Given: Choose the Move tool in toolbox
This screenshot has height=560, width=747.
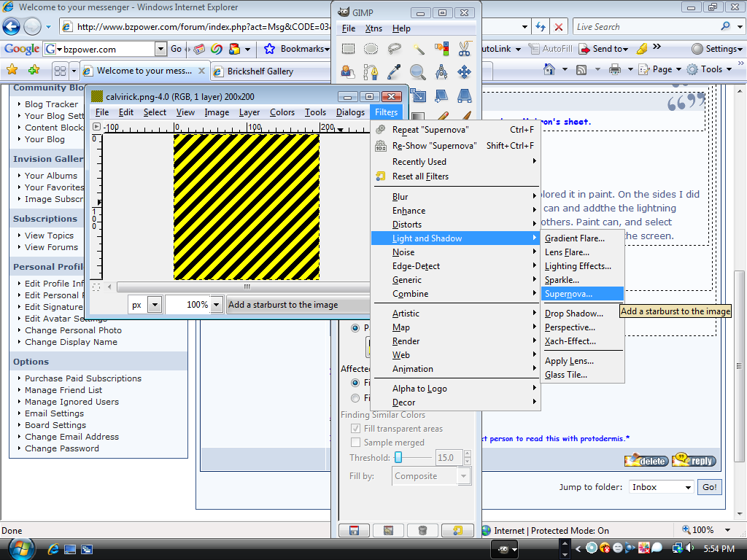Looking at the screenshot, I should click(x=464, y=72).
